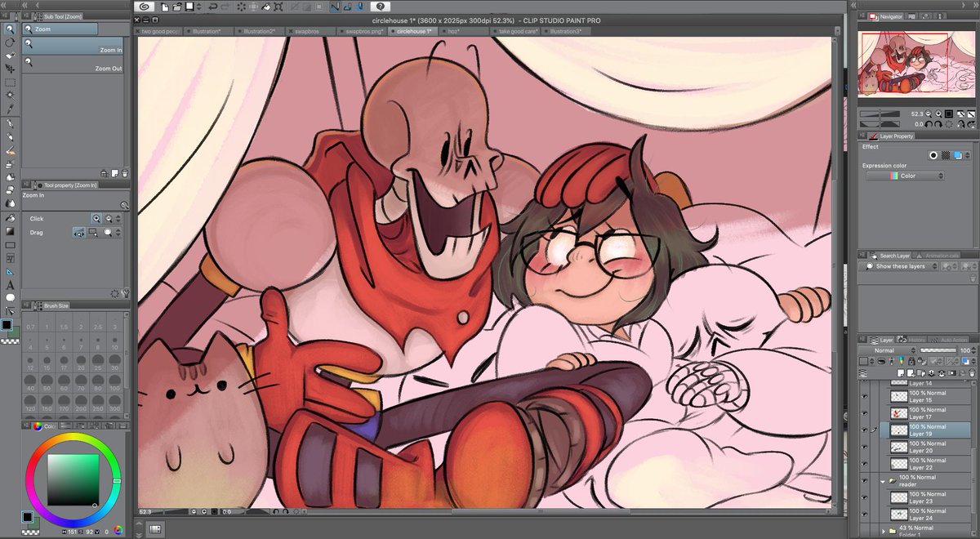
Task: Click the Save icon in command bar
Action: 189,7
